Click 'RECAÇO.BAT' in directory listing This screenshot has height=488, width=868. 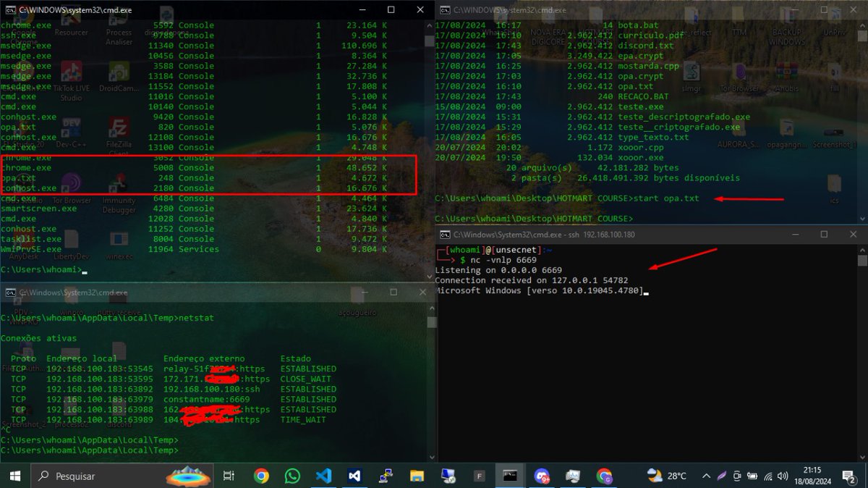click(x=643, y=96)
